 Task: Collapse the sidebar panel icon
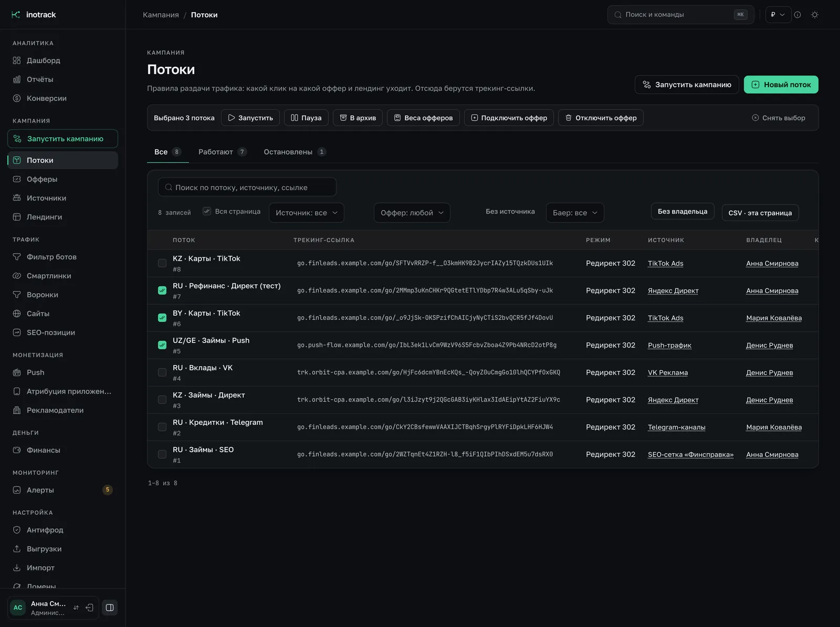click(110, 608)
